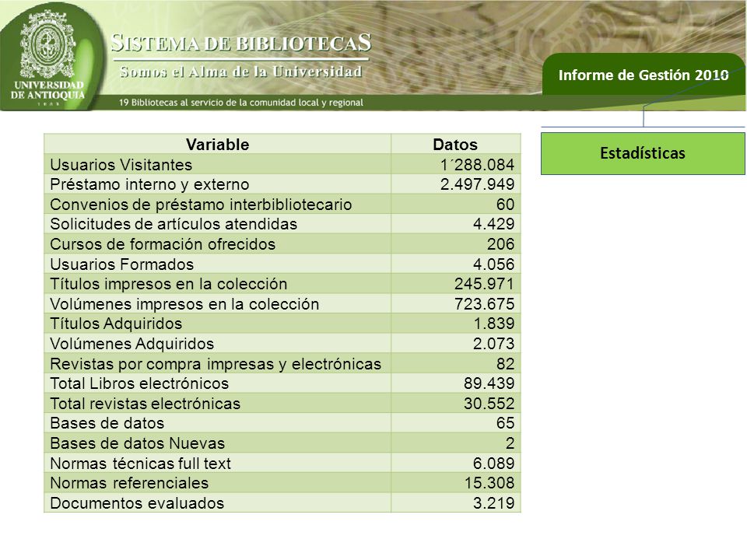Image resolution: width=747 pixels, height=560 pixels.
Task: Select the 'Normas referenciales' cell
Action: tap(218, 483)
